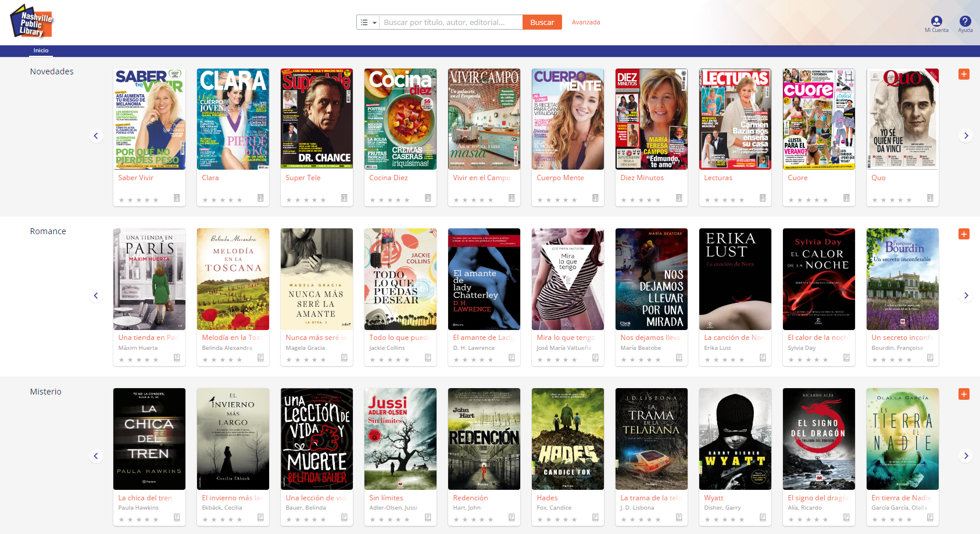This screenshot has height=534, width=980.
Task: Open the Quo magazine cover
Action: pyautogui.click(x=903, y=119)
